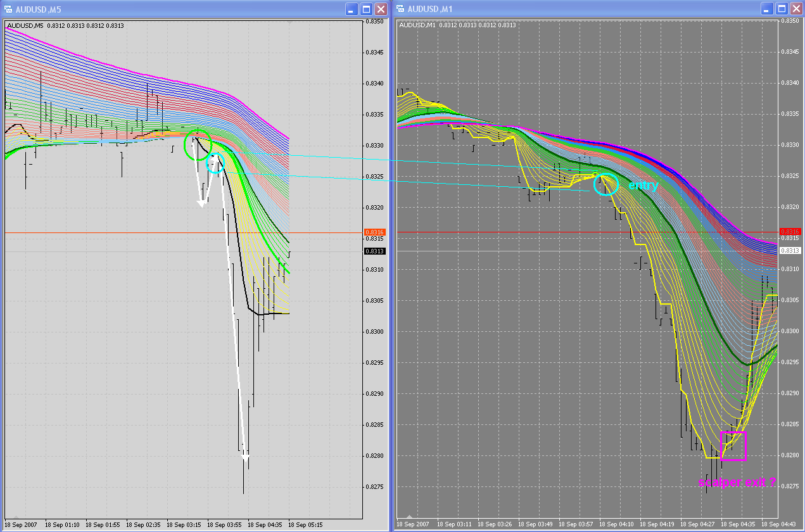Click black 0.8313 bid tag in M5 window
Image resolution: width=805 pixels, height=532 pixels.
[x=375, y=251]
